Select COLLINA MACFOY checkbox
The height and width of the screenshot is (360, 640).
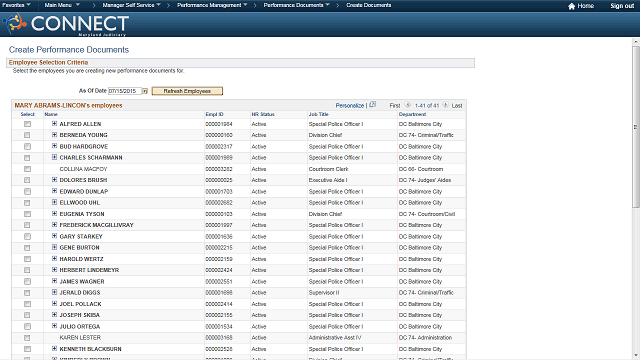point(27,169)
